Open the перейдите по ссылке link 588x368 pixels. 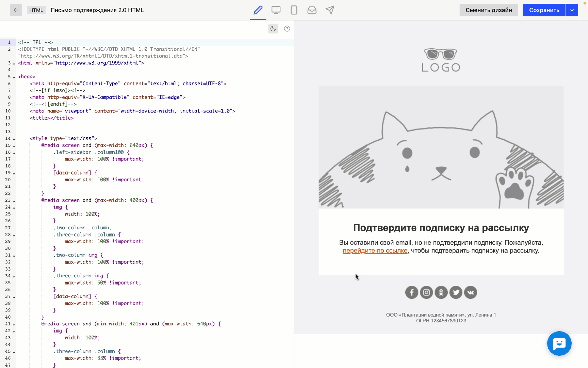[375, 250]
